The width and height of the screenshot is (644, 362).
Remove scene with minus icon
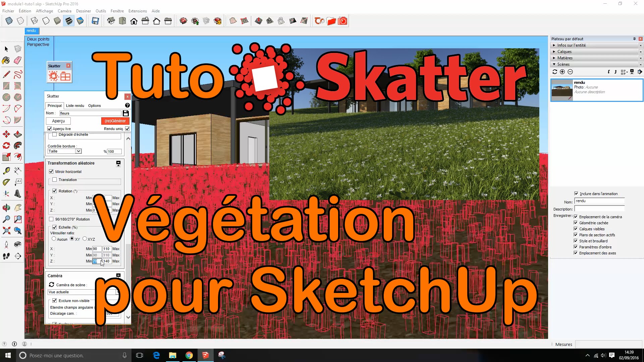coord(570,72)
